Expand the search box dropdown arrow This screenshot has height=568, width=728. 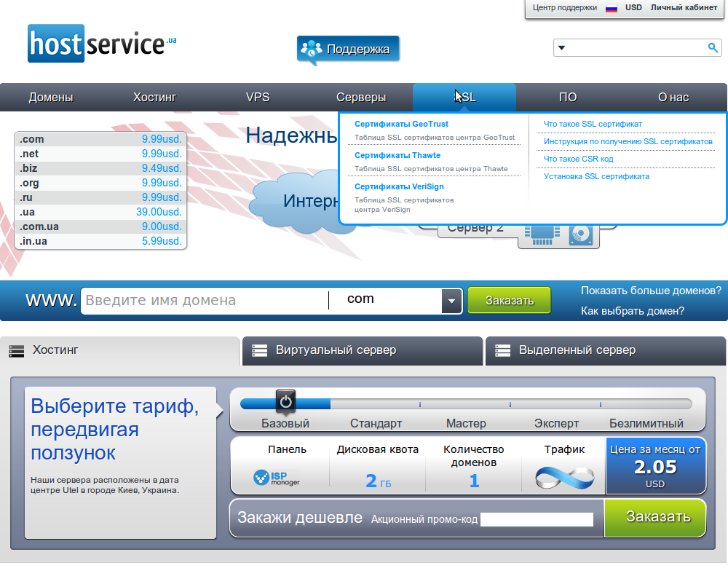[x=561, y=49]
